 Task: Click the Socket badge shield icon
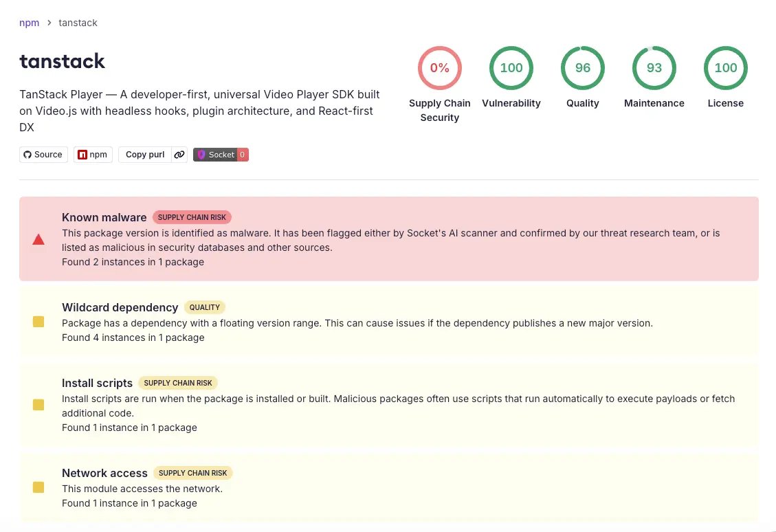pyautogui.click(x=201, y=155)
